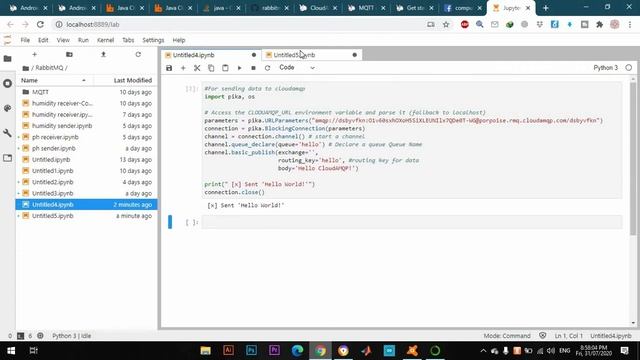
Task: Open the Run menu
Action: pos(83,40)
